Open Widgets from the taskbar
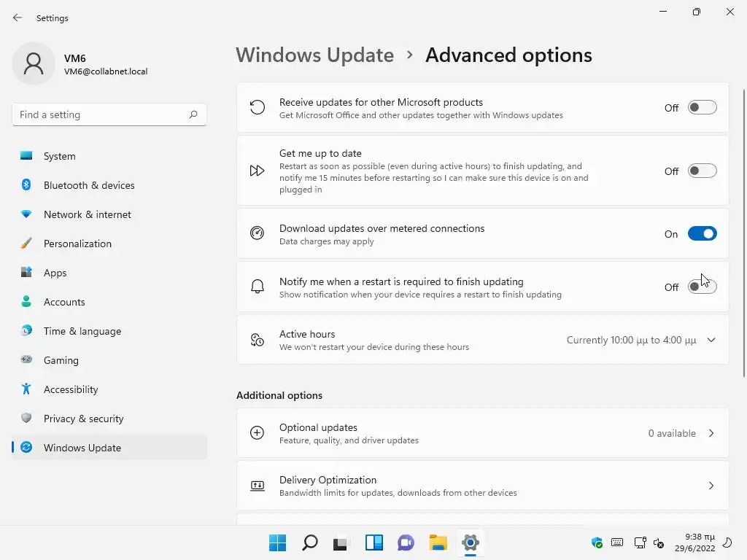Screen dimensions: 747x560 coord(374,542)
